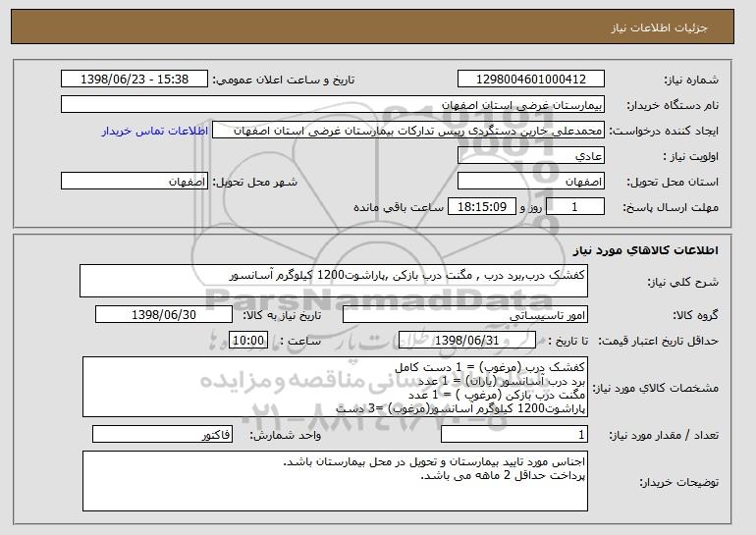The width and height of the screenshot is (756, 535).
Task: Click the شماره نیاز label
Action: [691, 80]
